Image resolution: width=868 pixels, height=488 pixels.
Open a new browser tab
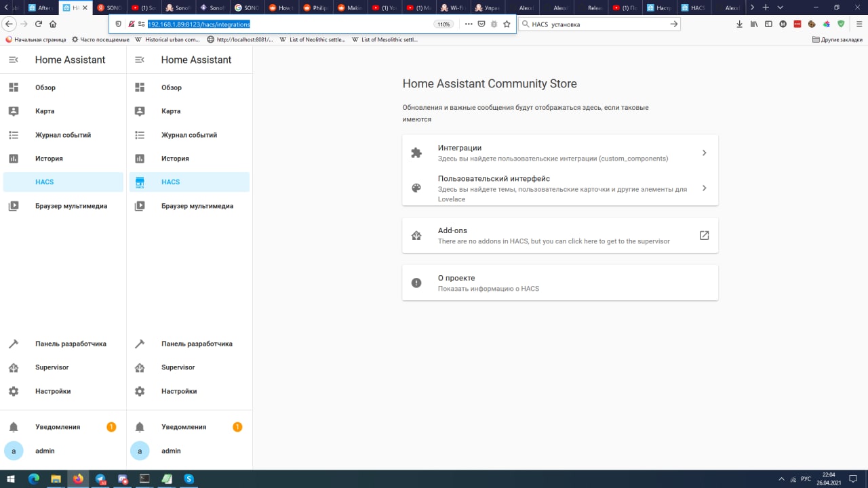766,7
